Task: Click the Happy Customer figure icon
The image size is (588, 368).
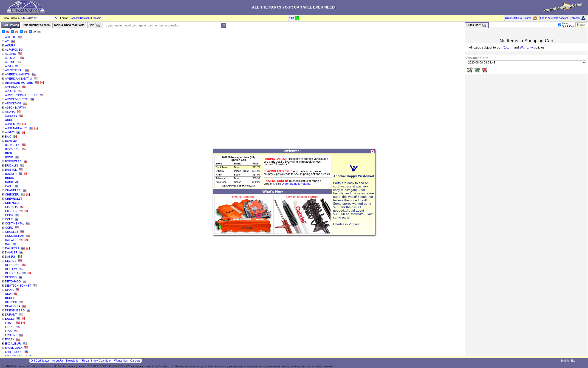Action: coord(353,168)
